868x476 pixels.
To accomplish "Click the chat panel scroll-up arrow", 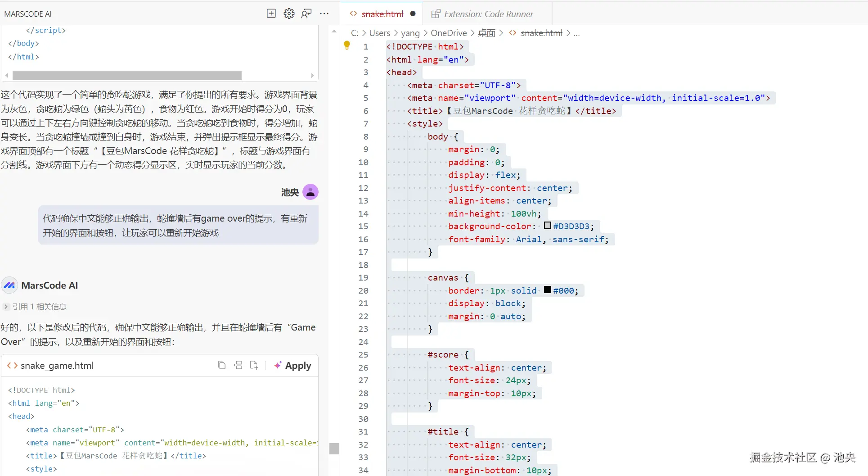I will tap(334, 31).
